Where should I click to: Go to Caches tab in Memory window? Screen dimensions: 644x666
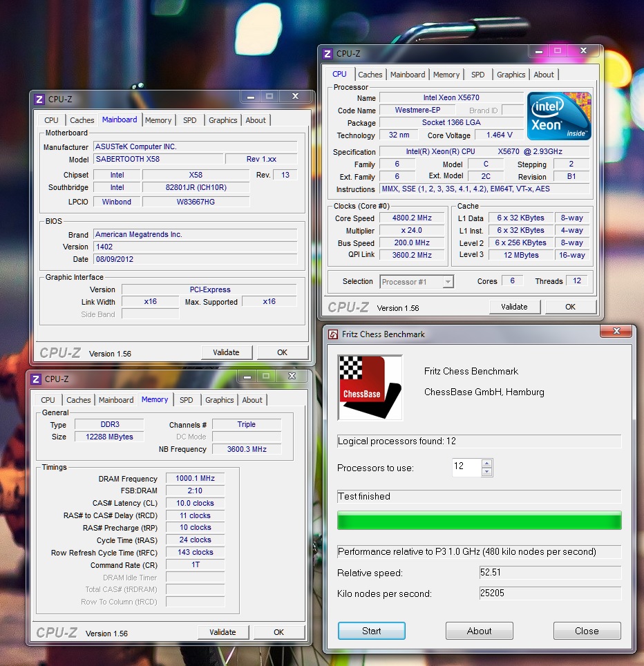click(79, 400)
